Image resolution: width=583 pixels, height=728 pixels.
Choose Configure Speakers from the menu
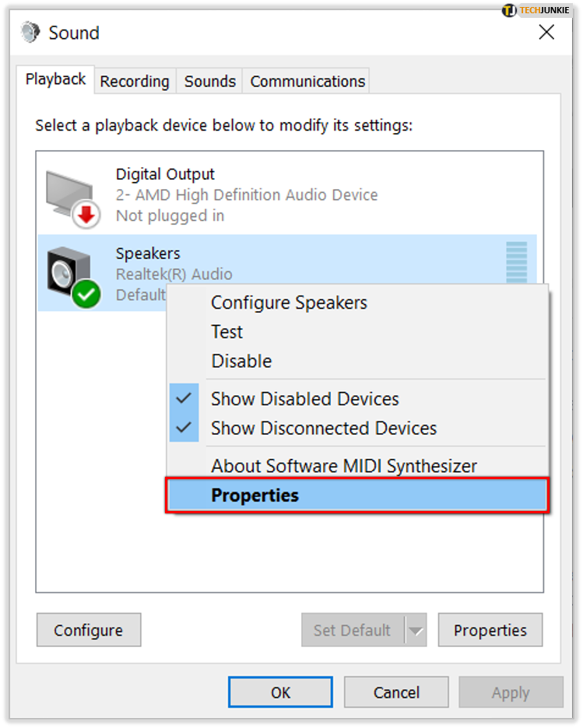288,303
